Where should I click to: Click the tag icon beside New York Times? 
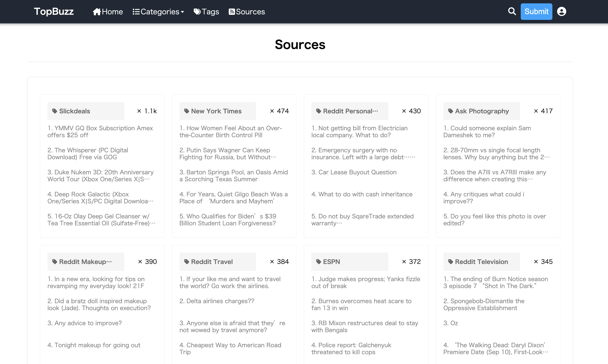[187, 111]
